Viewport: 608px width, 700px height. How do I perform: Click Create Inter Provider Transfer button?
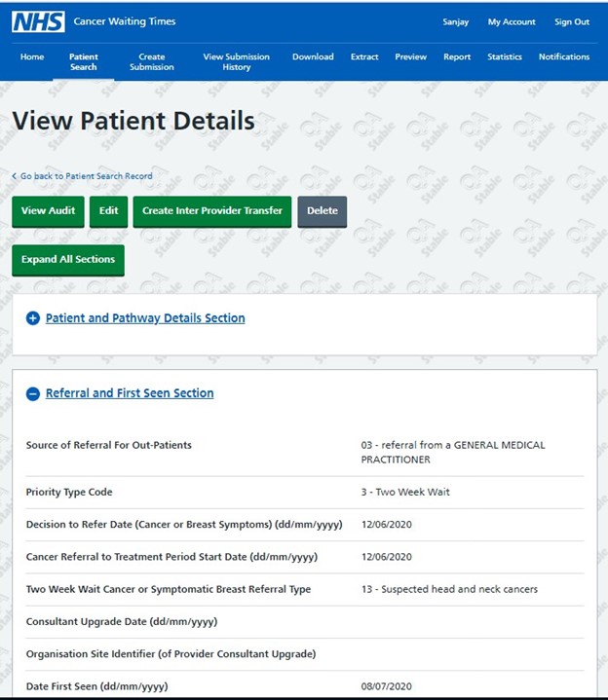(212, 211)
